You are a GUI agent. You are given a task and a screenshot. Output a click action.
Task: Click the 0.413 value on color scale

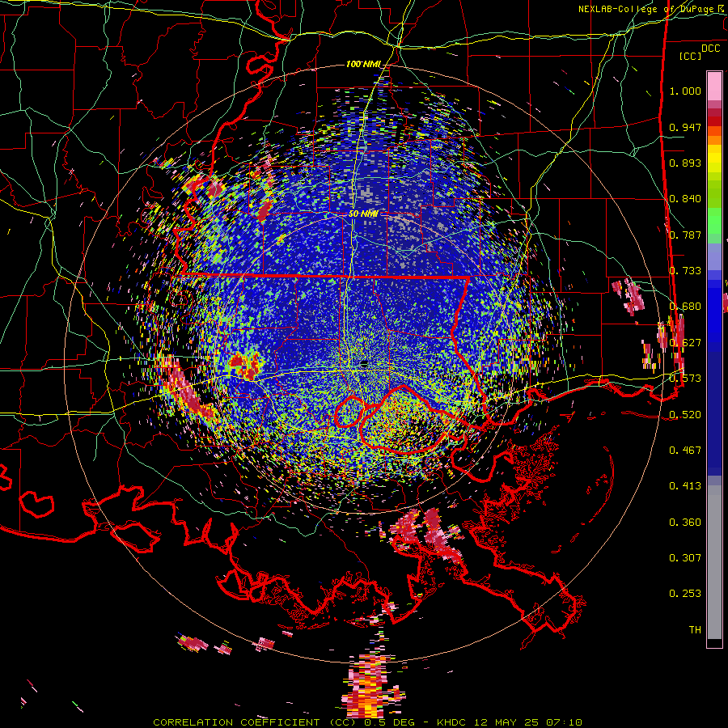685,486
